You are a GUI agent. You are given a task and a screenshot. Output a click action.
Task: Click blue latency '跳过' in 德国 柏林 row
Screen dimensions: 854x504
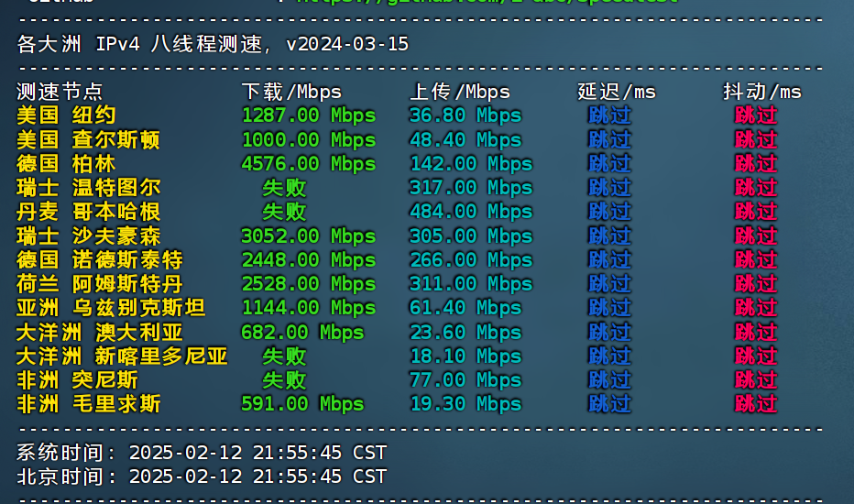click(x=609, y=163)
